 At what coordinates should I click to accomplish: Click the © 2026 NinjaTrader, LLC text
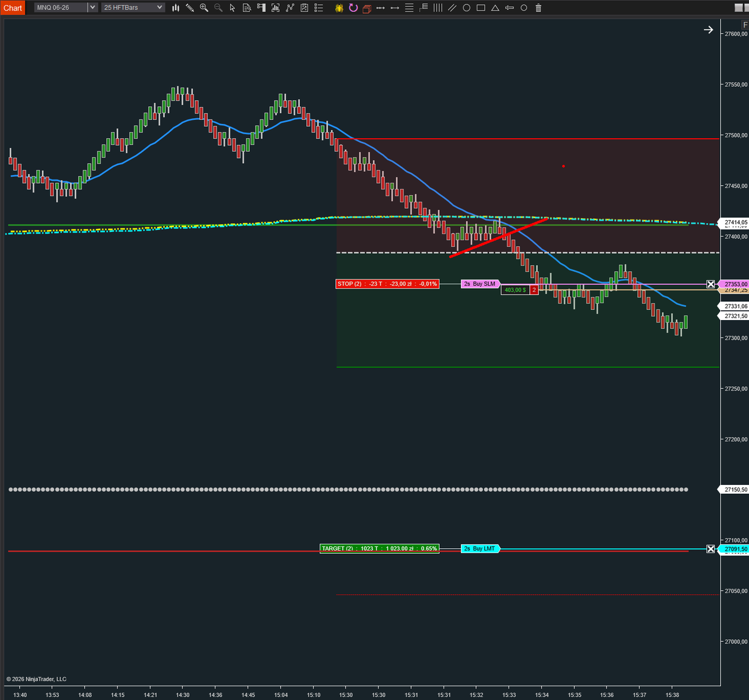36,679
